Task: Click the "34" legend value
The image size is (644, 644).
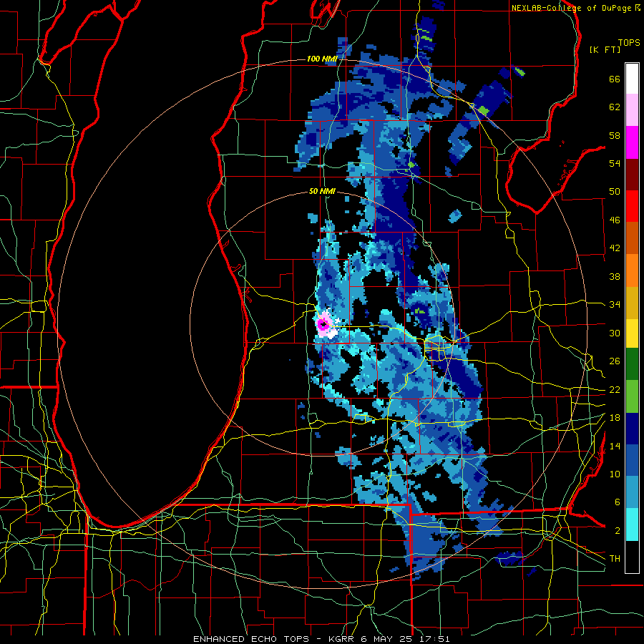Action: tap(615, 304)
